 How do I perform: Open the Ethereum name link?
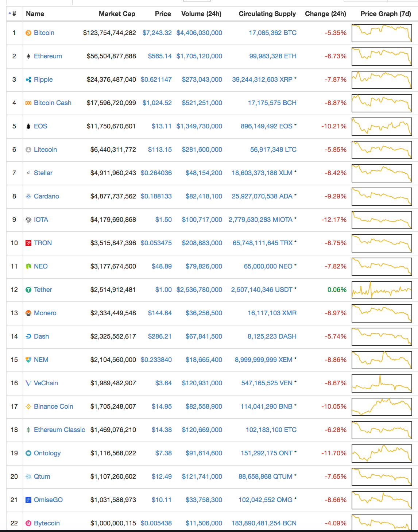48,56
